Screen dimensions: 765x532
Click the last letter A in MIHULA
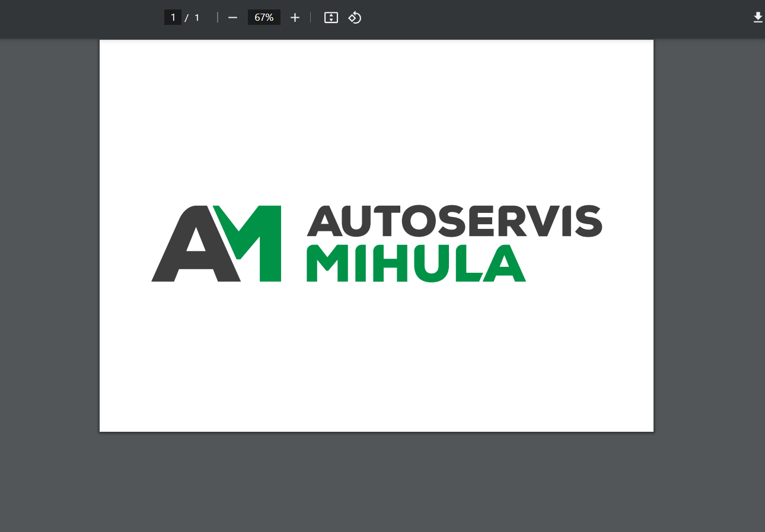[505, 265]
